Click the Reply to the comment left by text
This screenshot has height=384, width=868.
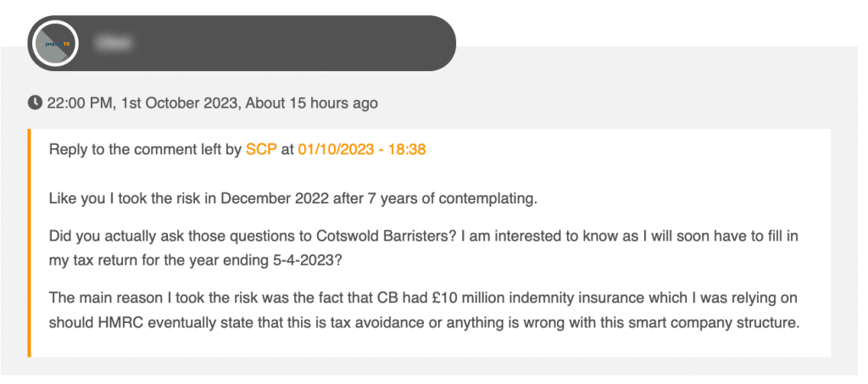146,149
